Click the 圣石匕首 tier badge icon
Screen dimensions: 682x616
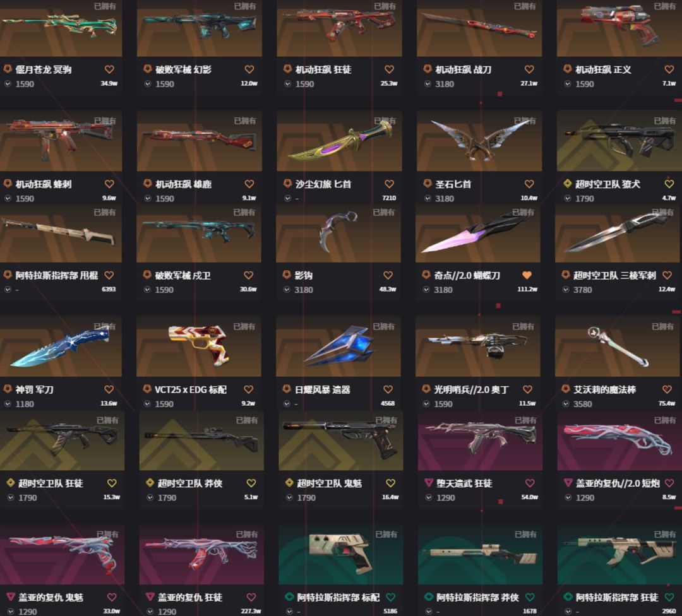pos(428,184)
